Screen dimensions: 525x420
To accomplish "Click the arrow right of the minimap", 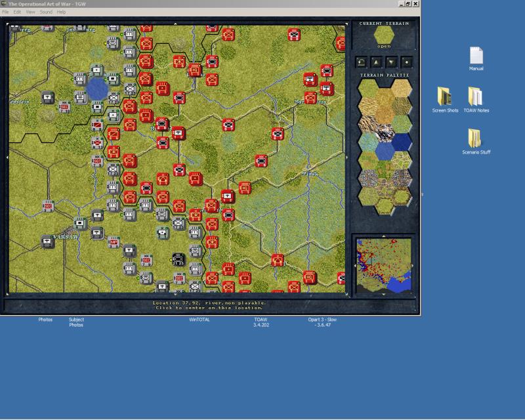I will pos(413,266).
